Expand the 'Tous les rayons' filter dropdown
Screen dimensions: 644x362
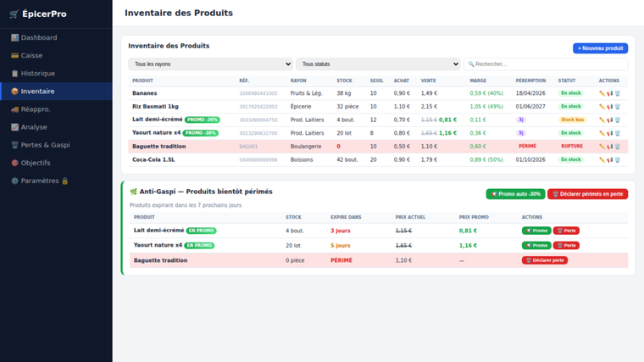(210, 64)
